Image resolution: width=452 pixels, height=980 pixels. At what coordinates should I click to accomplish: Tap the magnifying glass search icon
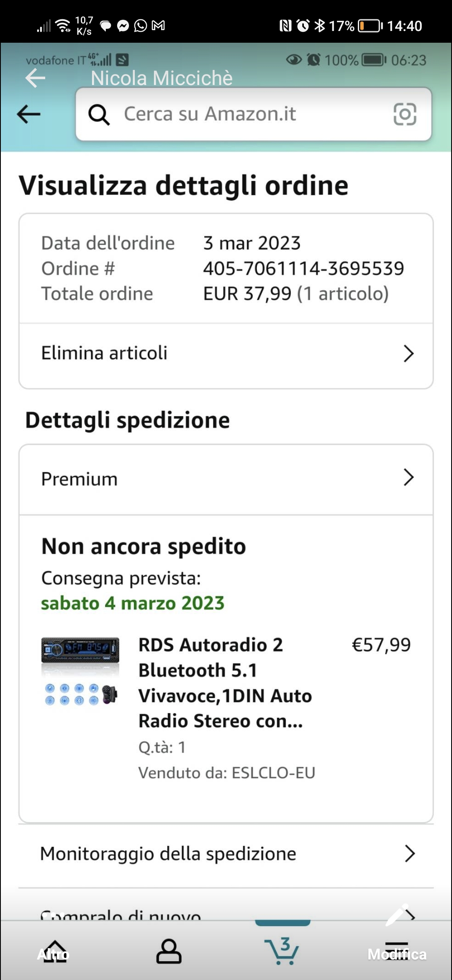[99, 114]
